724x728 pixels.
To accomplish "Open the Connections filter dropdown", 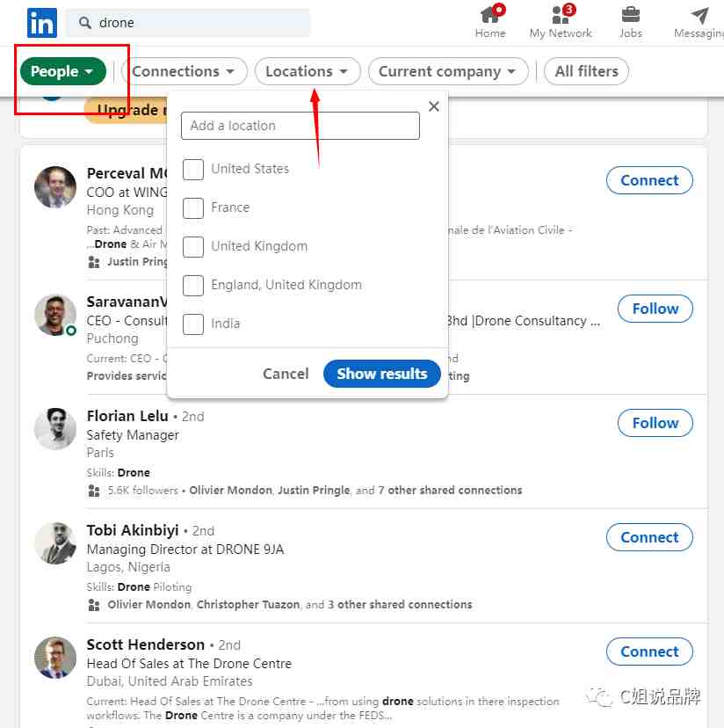I will coord(184,71).
